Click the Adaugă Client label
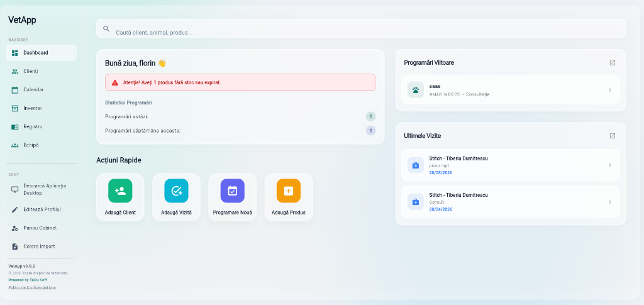The height and width of the screenshot is (305, 644). click(x=120, y=213)
